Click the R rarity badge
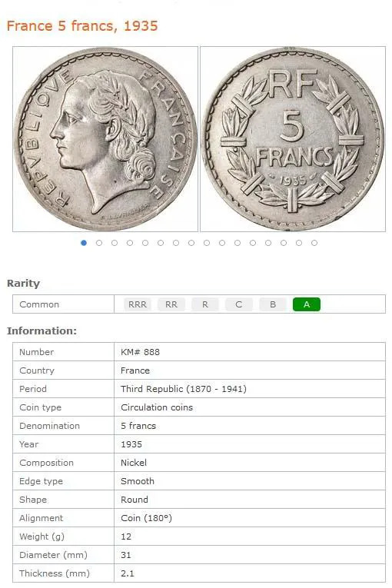The height and width of the screenshot is (588, 392). pyautogui.click(x=204, y=304)
